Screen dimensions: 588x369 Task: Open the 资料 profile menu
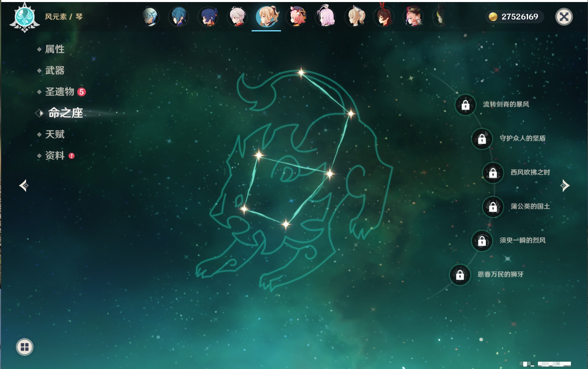[55, 155]
